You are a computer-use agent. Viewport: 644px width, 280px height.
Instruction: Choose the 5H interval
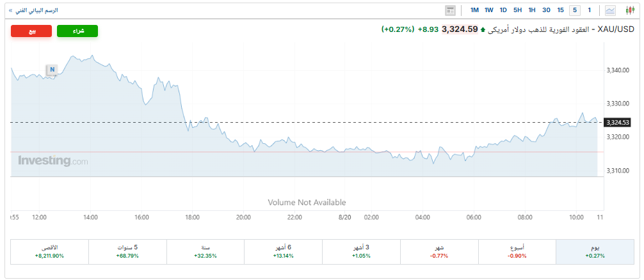click(517, 10)
